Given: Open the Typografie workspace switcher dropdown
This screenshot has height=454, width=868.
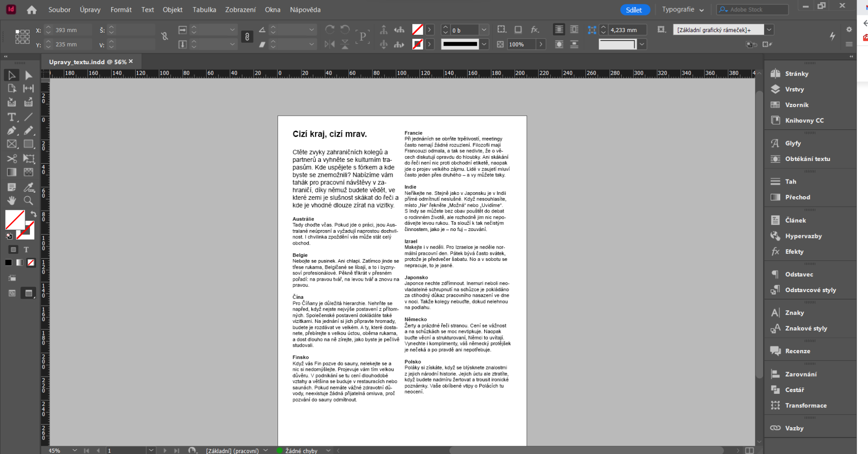Looking at the screenshot, I should pos(683,9).
